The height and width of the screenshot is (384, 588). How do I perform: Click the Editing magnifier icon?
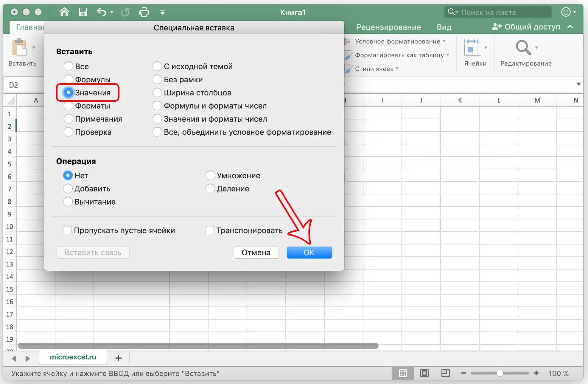523,47
